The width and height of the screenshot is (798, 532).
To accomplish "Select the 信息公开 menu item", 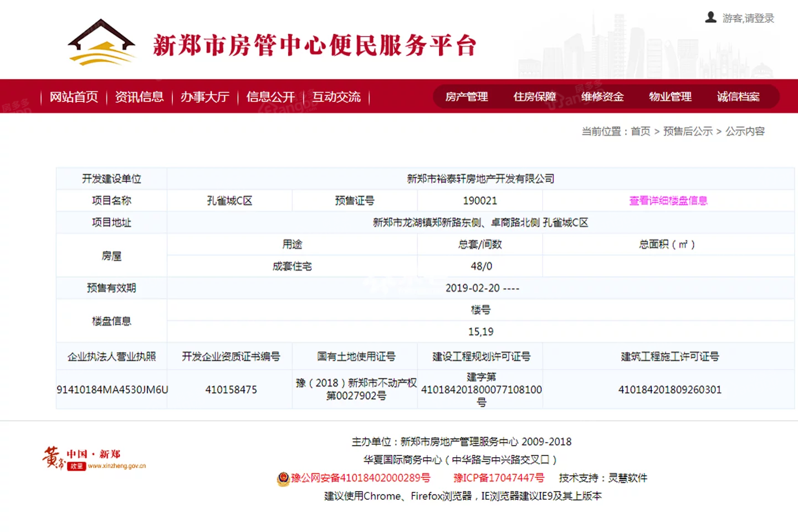I will pos(270,97).
